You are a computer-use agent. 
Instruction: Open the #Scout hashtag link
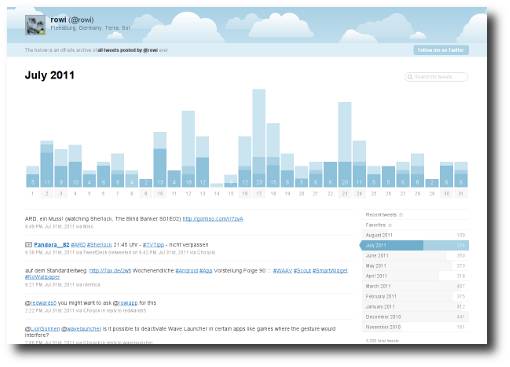[302, 271]
